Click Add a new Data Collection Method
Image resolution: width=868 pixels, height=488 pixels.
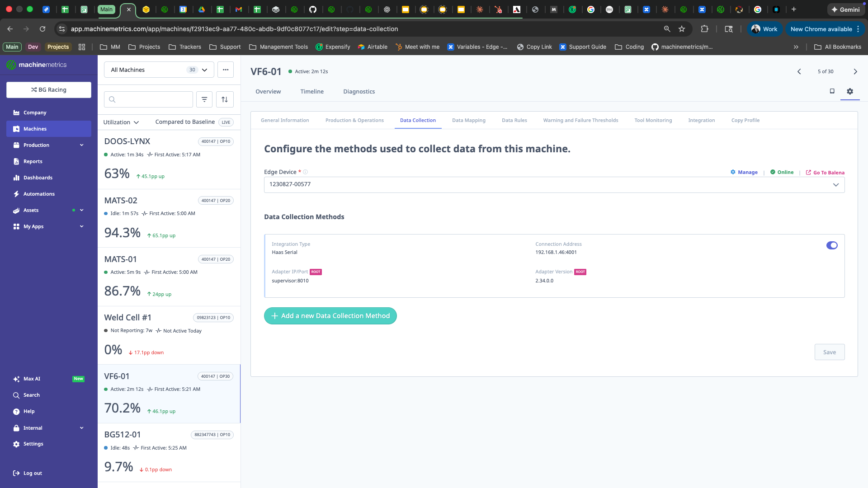pos(330,315)
